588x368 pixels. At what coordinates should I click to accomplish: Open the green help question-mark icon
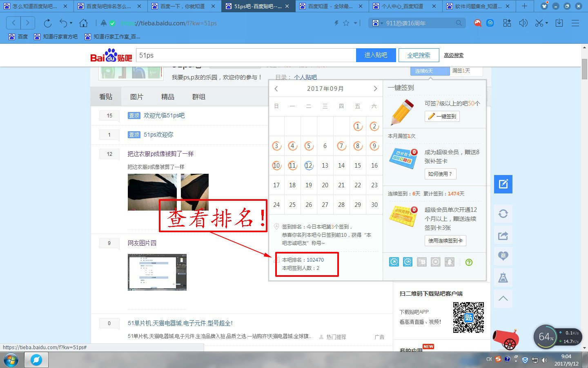(470, 262)
